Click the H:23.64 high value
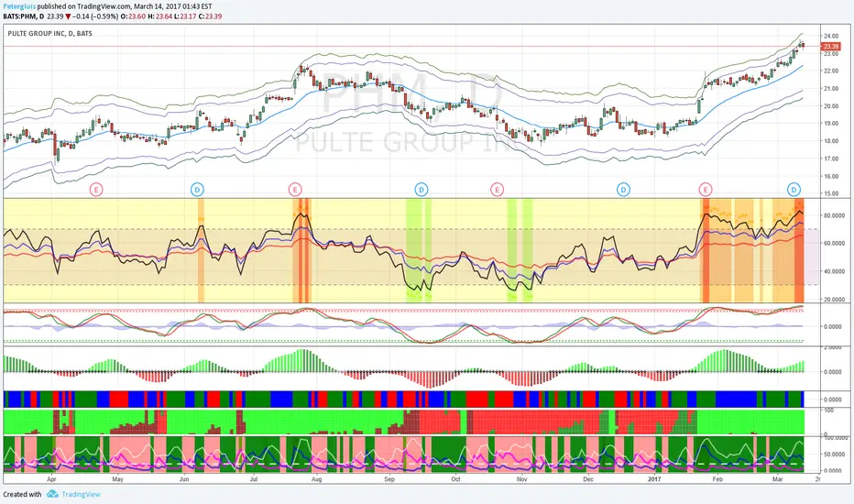 point(159,16)
